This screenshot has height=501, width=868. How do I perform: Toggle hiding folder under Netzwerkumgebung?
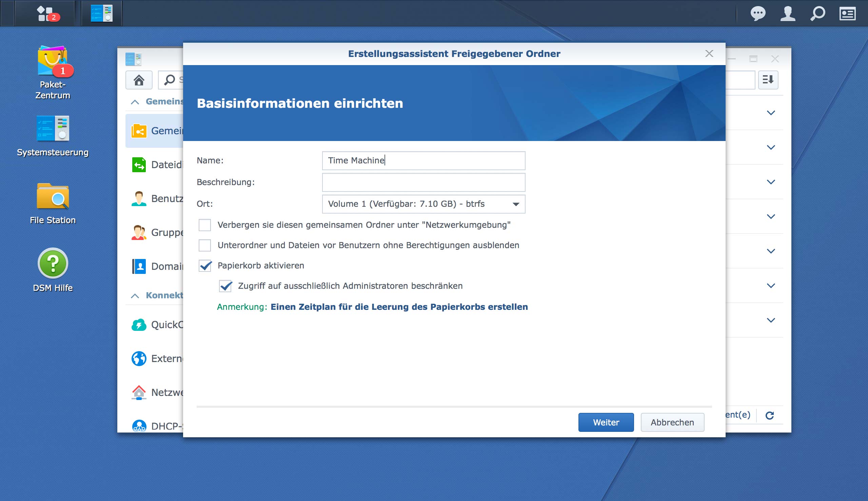tap(205, 225)
